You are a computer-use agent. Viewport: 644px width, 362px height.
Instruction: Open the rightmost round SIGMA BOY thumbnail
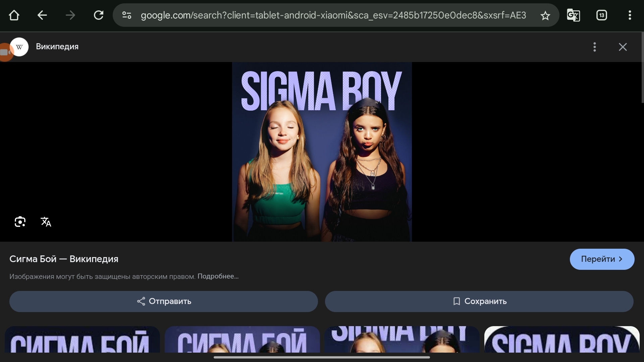(561, 339)
